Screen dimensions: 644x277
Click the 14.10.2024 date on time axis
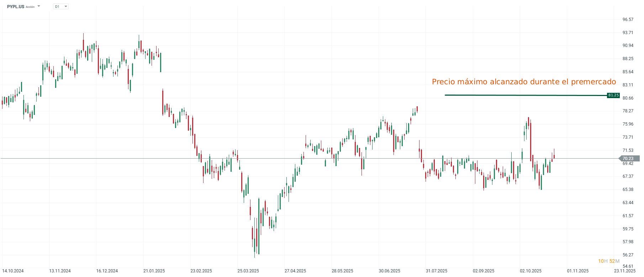click(13, 271)
